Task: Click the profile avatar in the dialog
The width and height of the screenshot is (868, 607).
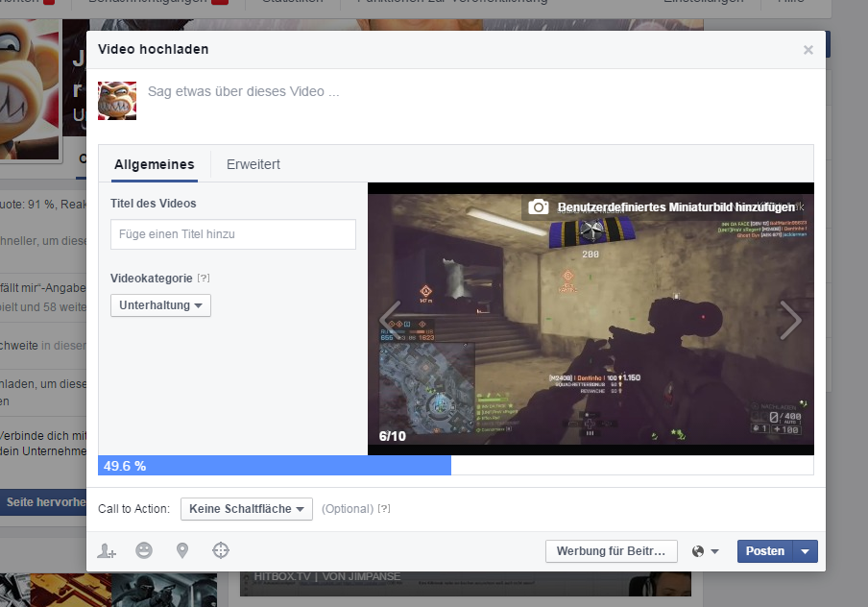Action: (x=117, y=101)
